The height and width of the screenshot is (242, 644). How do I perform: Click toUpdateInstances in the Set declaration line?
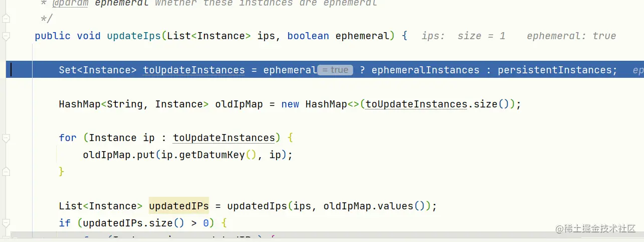[194, 70]
